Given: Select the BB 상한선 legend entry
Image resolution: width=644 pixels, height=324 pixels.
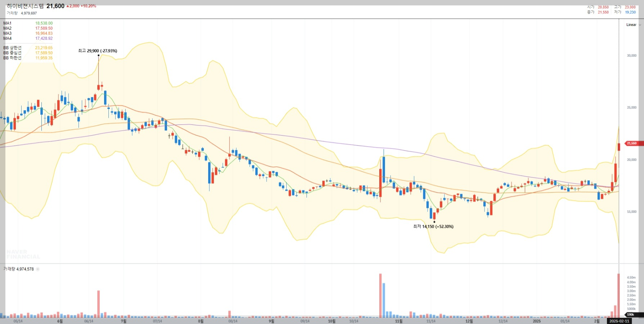Looking at the screenshot, I should (x=28, y=48).
